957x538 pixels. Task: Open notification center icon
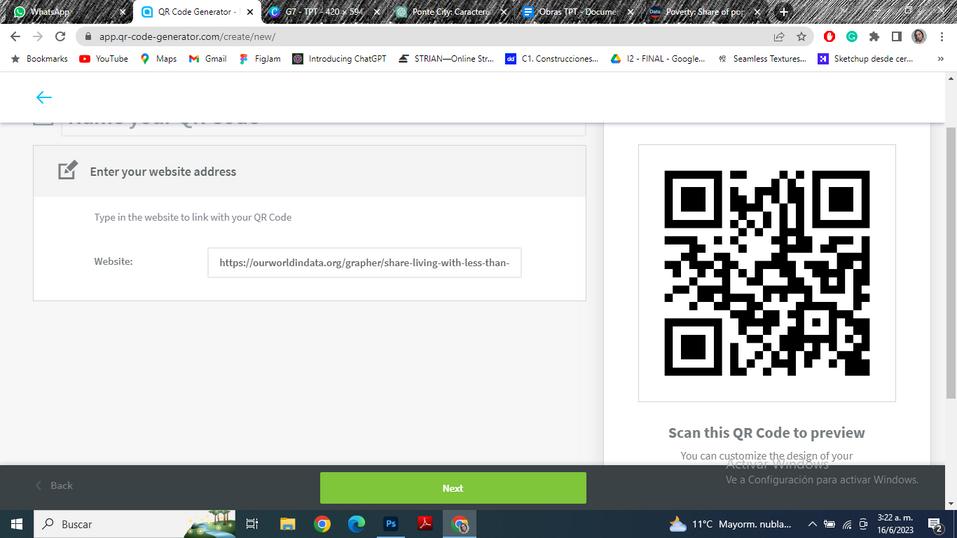(x=935, y=524)
